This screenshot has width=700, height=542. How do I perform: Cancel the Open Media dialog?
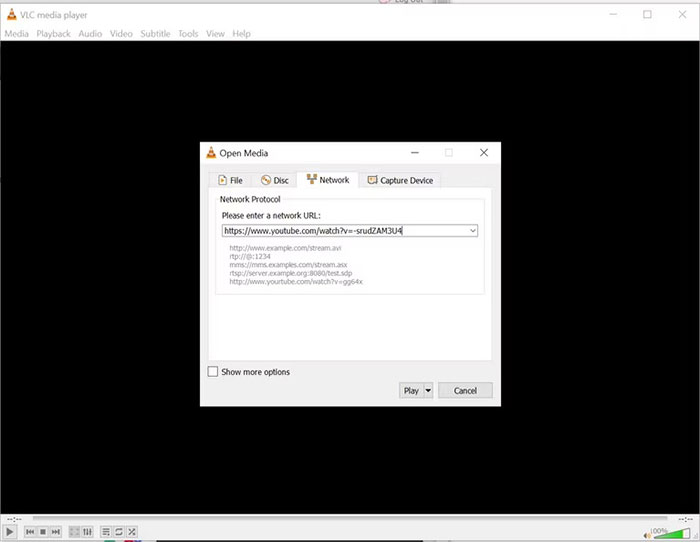click(465, 391)
